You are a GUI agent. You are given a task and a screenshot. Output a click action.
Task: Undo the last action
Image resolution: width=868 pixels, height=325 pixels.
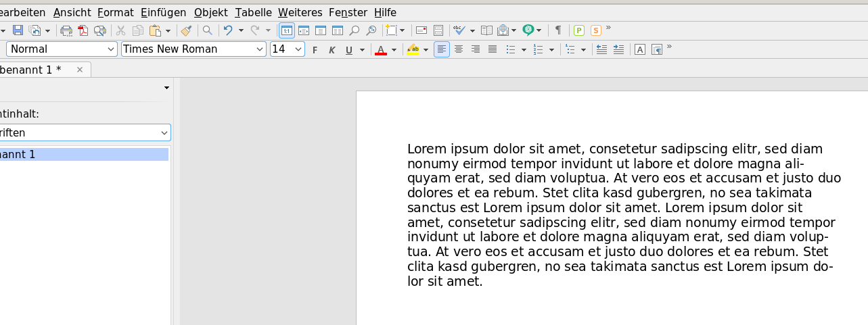[x=229, y=30]
